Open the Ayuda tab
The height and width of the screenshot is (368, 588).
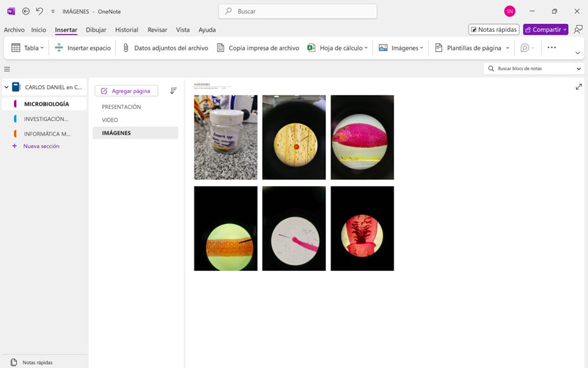[207, 30]
